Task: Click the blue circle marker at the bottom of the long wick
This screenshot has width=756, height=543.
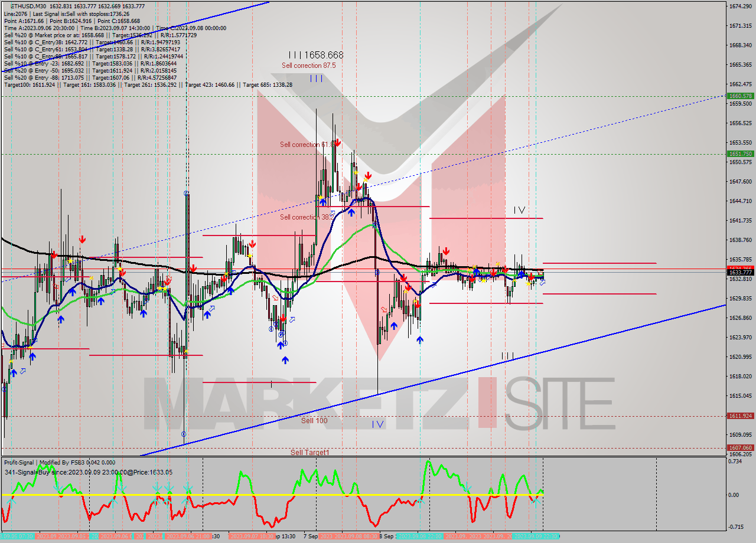Action: 184,434
